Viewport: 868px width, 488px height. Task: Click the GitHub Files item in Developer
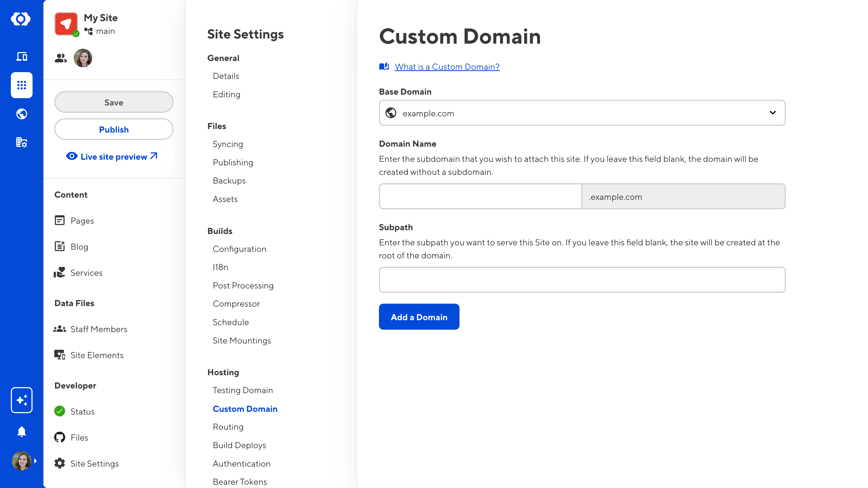79,438
